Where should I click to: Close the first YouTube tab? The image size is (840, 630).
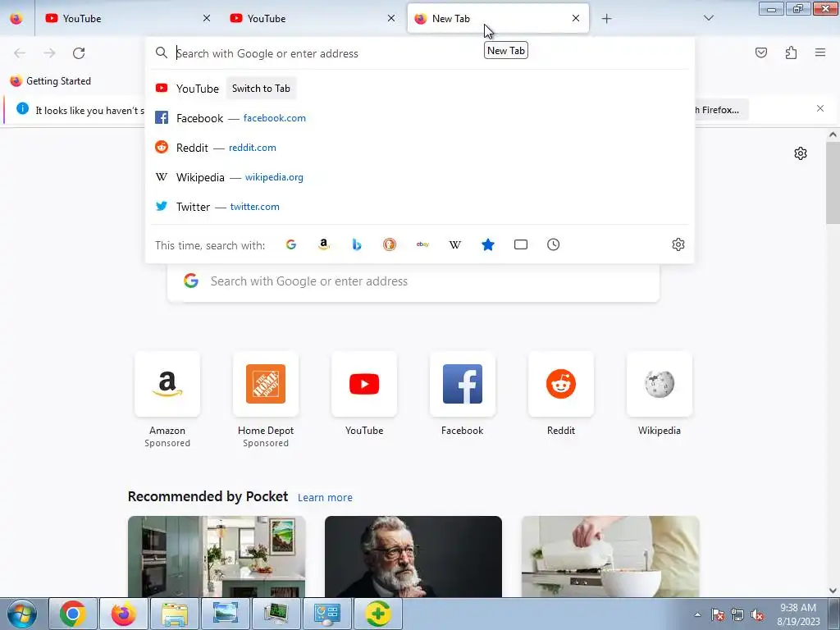[x=207, y=18]
